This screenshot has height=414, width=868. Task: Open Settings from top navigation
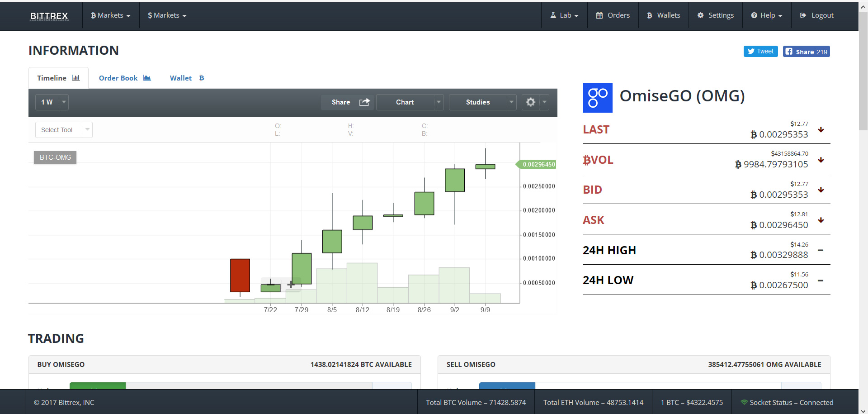coord(715,15)
